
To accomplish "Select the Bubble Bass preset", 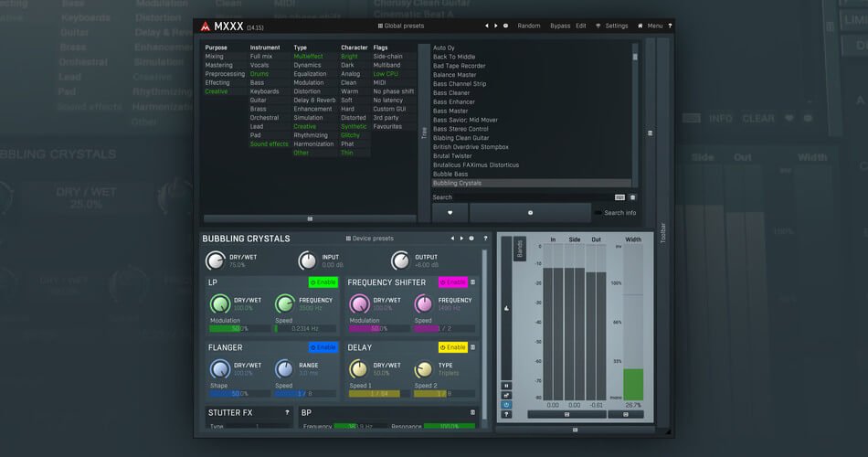I will point(450,174).
